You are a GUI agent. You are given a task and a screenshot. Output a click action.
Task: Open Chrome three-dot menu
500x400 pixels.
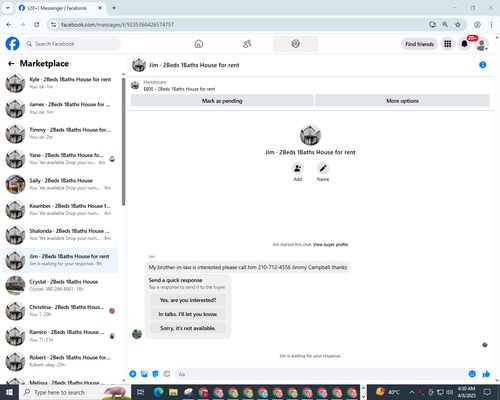point(491,24)
